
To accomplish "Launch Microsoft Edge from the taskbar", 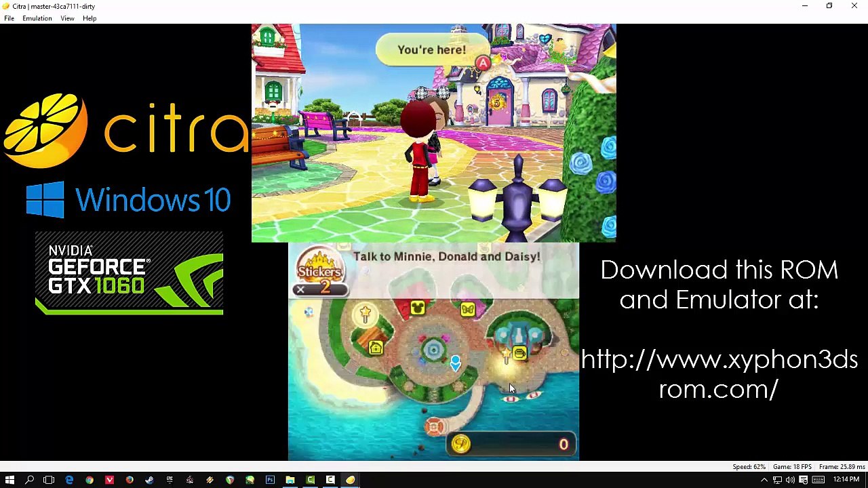I will click(69, 480).
